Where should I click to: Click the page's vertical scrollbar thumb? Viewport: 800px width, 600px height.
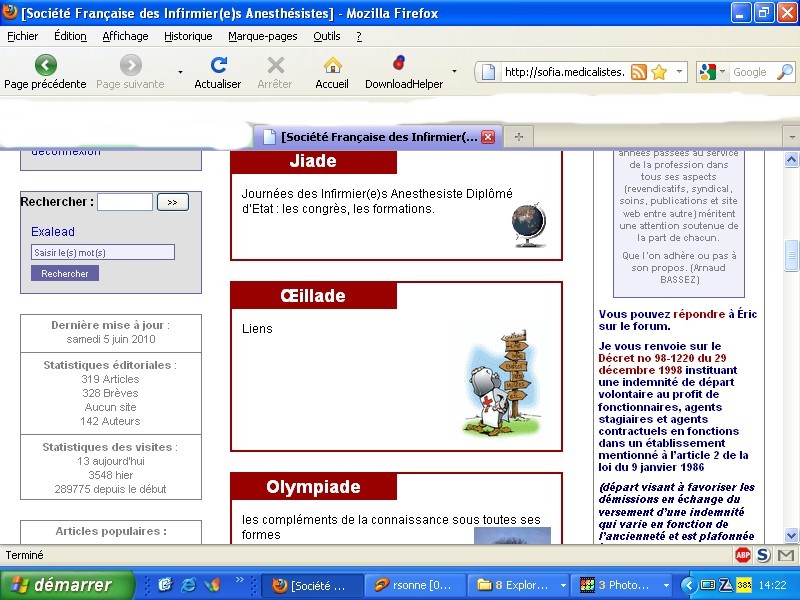coord(791,255)
